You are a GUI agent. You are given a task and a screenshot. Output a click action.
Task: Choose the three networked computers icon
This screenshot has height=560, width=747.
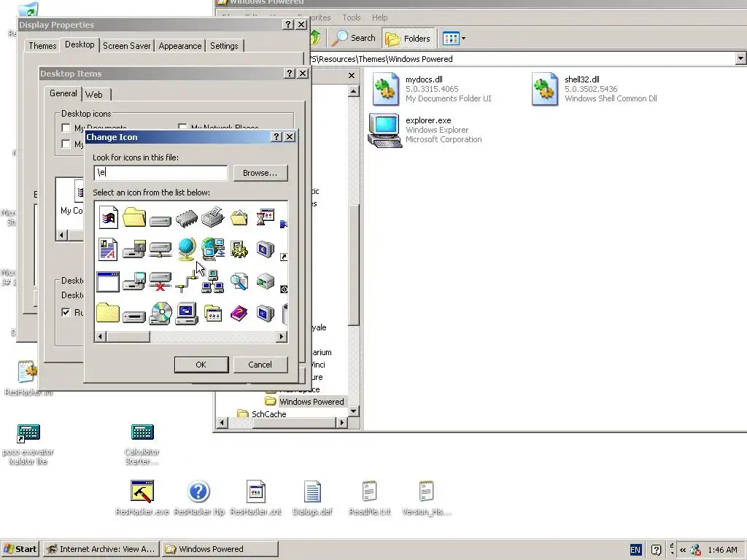(x=212, y=281)
